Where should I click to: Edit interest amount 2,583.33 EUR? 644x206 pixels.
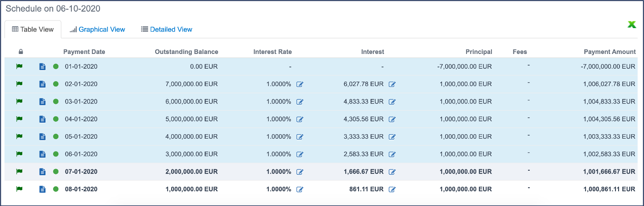tap(392, 154)
